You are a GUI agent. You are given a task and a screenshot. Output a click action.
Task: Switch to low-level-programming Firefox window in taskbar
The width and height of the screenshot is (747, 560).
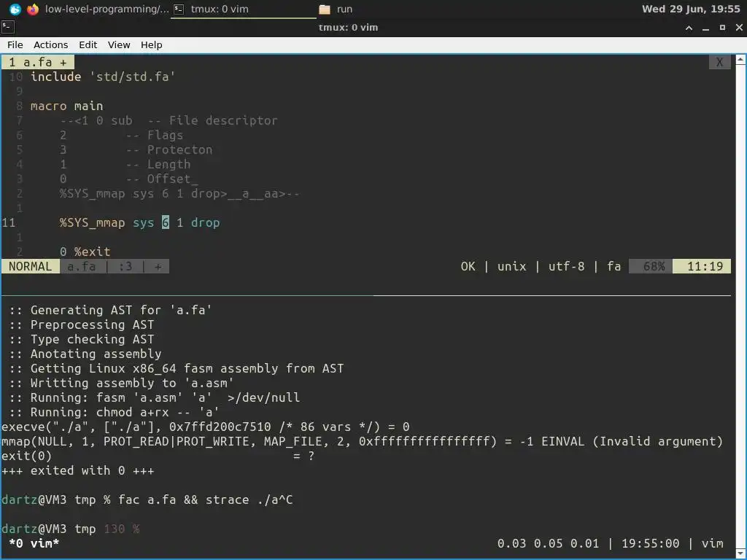point(98,9)
